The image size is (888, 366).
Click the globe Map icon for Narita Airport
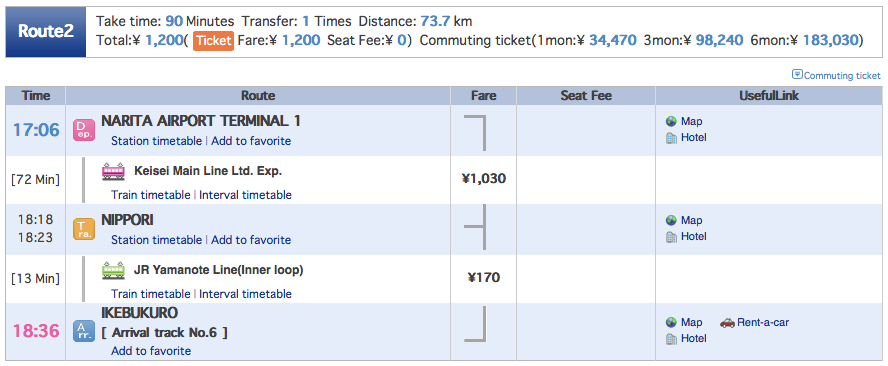(672, 121)
